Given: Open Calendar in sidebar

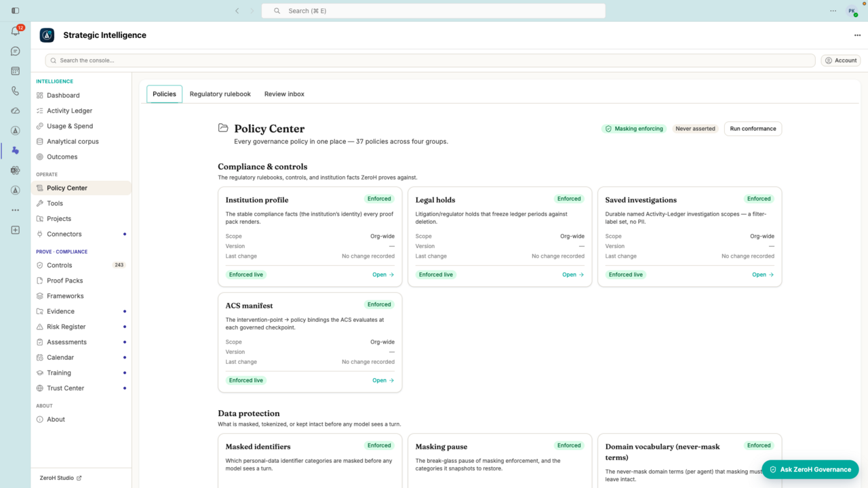Looking at the screenshot, I should [x=81, y=357].
